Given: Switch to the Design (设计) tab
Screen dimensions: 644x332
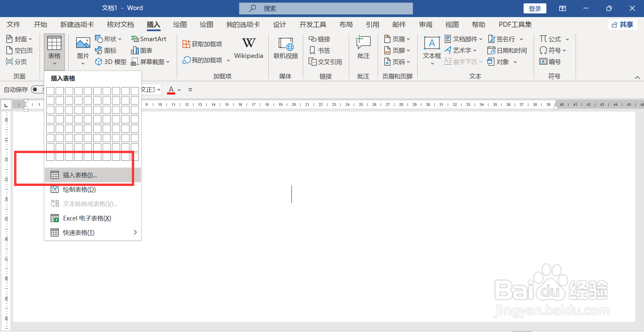Looking at the screenshot, I should click(279, 24).
